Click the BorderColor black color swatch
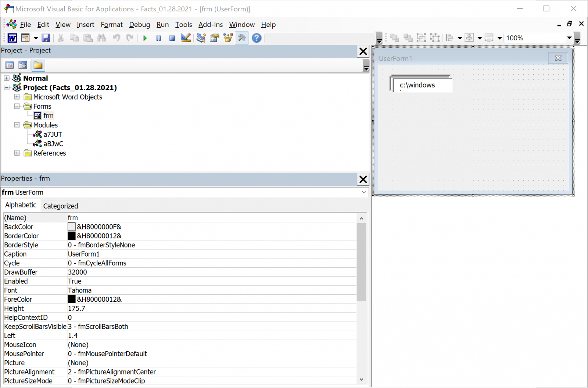 pyautogui.click(x=71, y=236)
